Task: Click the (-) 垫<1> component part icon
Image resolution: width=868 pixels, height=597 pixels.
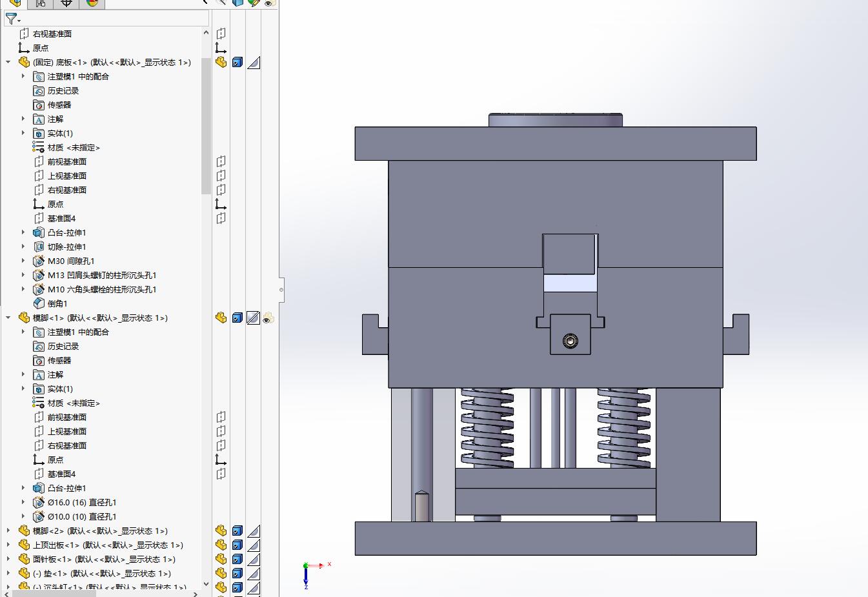Action: [25, 574]
